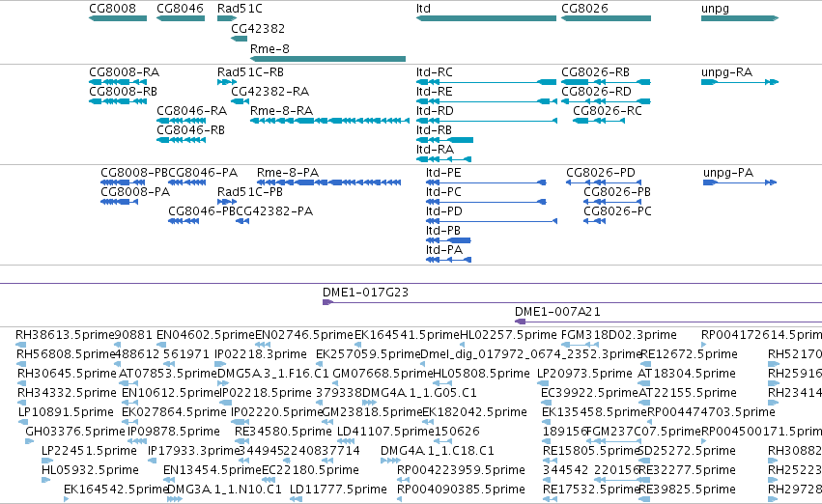Select the CG42382-RA transcript label
Image resolution: width=822 pixels, height=504 pixels.
pyautogui.click(x=270, y=92)
